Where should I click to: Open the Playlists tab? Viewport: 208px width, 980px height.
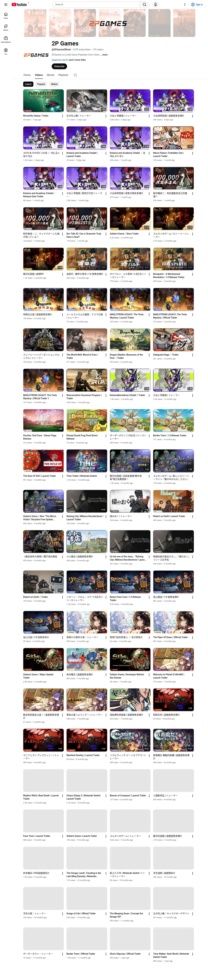point(63,75)
